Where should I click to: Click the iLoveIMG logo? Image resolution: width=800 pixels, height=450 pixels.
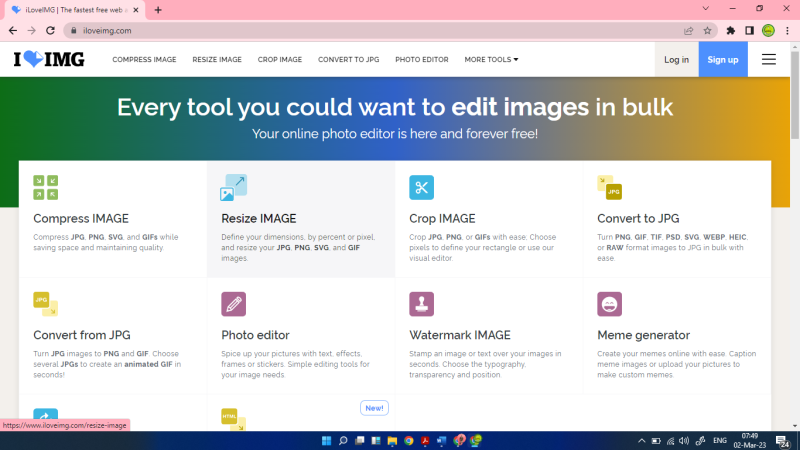pos(49,59)
